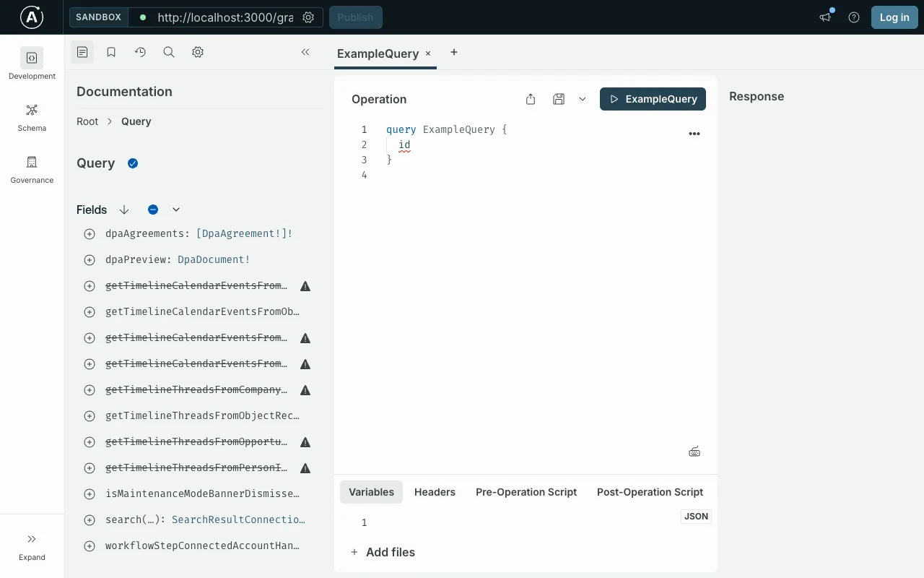Image resolution: width=924 pixels, height=578 pixels.
Task: Open endpoint connection settings gear
Action: (x=308, y=17)
